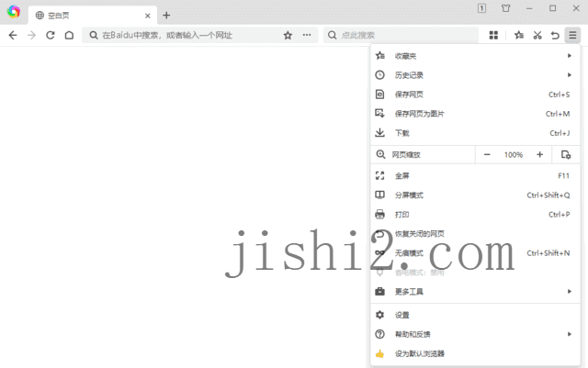Screen dimensions: 588x368
Task: Open the skin shirt icon
Action: tap(506, 8)
